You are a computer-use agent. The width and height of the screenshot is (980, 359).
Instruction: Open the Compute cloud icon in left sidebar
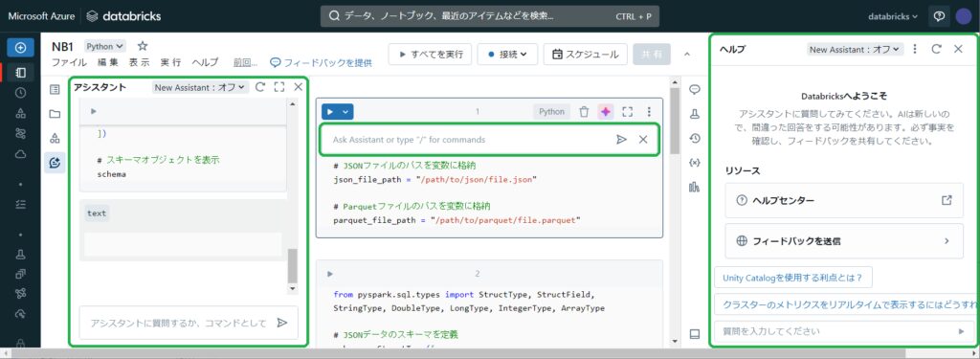point(21,154)
